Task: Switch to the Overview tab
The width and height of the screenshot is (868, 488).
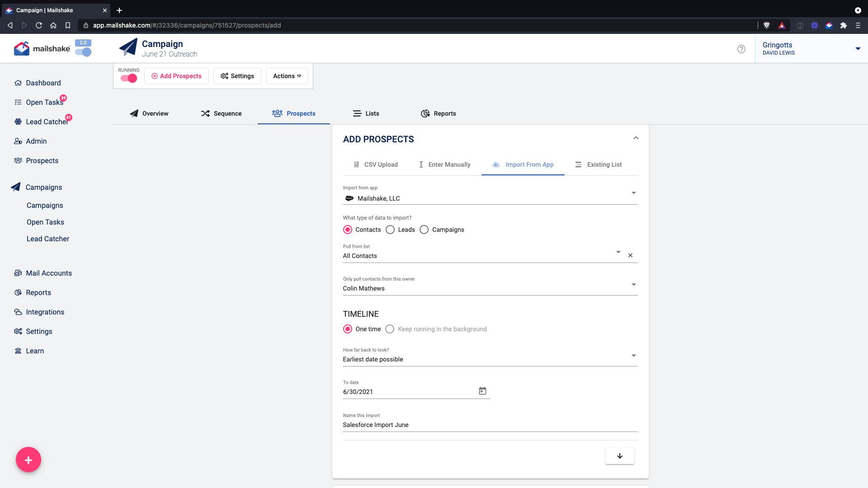Action: [x=149, y=113]
